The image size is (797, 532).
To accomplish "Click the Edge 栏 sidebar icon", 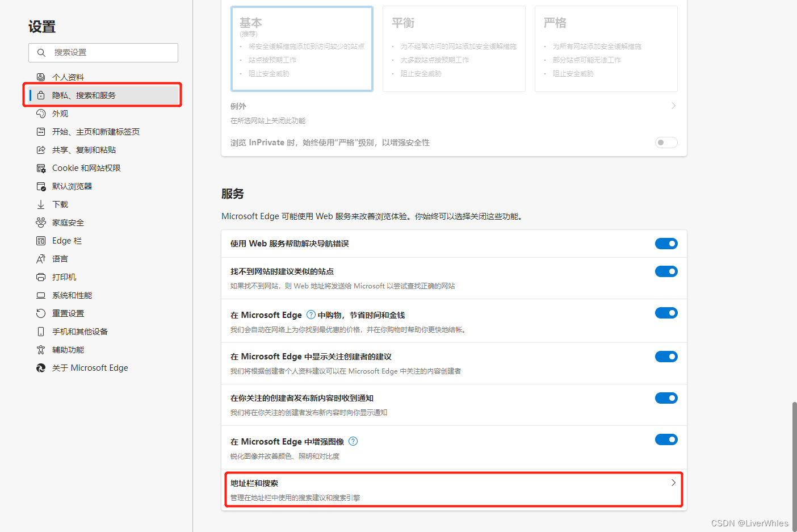I will coord(41,241).
